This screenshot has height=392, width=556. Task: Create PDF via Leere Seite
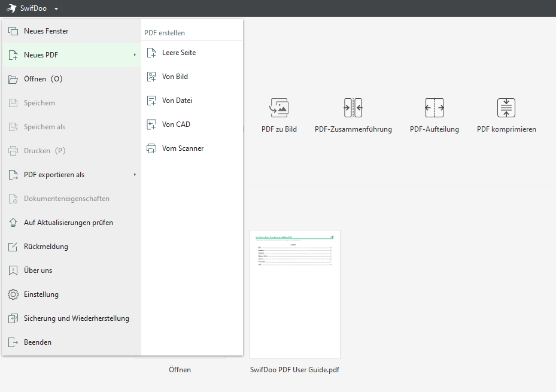[192, 53]
